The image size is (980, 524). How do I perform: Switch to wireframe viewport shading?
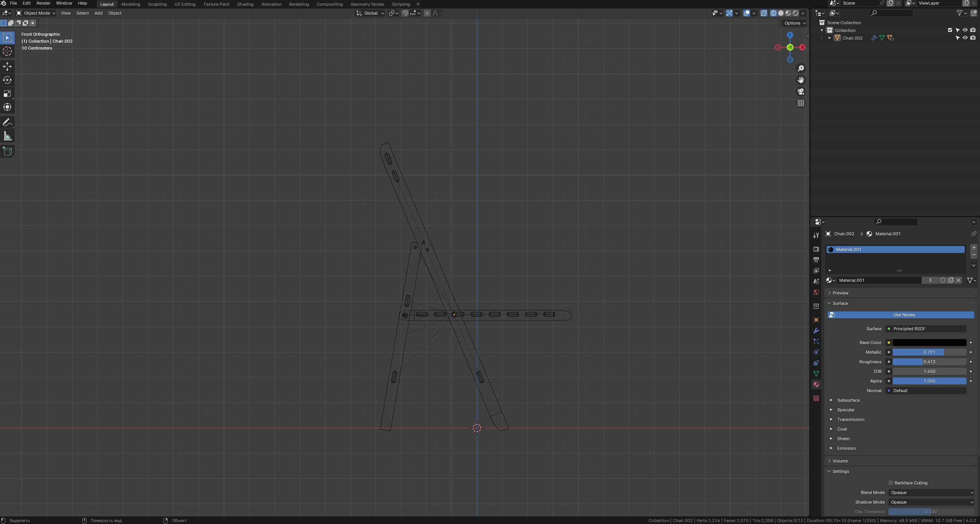click(774, 13)
